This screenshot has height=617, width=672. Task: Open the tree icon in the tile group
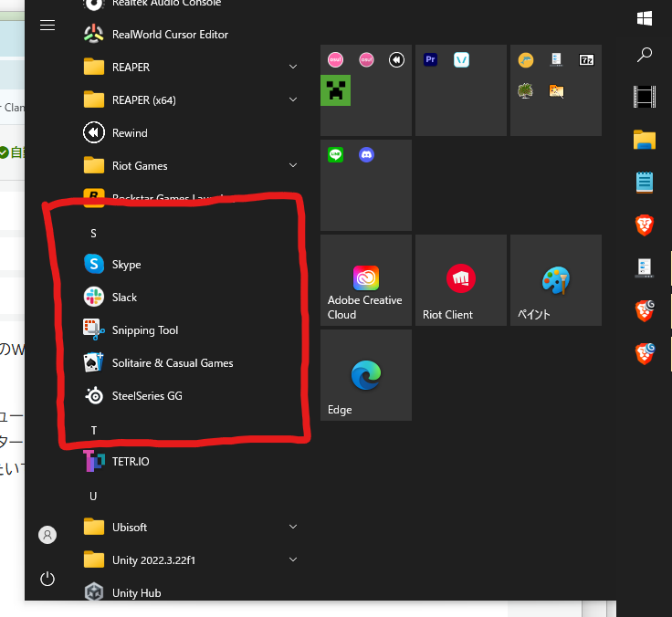(525, 90)
